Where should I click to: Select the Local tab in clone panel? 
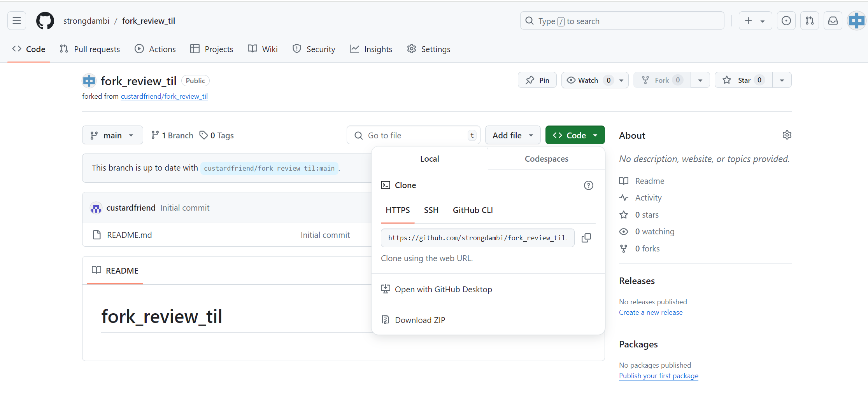tap(430, 159)
